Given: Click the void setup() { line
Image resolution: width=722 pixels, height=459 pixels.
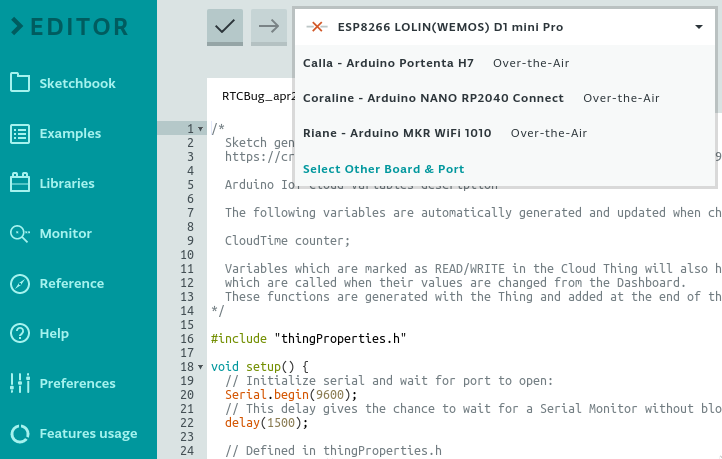Looking at the screenshot, I should coord(260,367).
